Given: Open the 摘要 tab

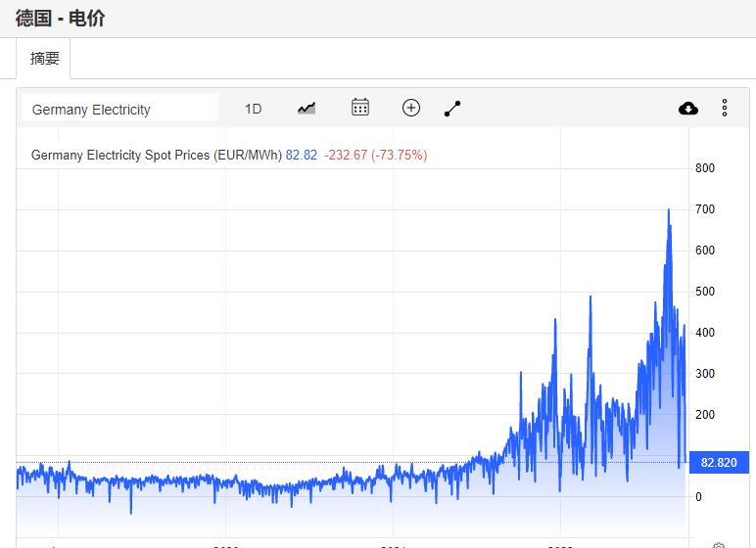Looking at the screenshot, I should 44,59.
